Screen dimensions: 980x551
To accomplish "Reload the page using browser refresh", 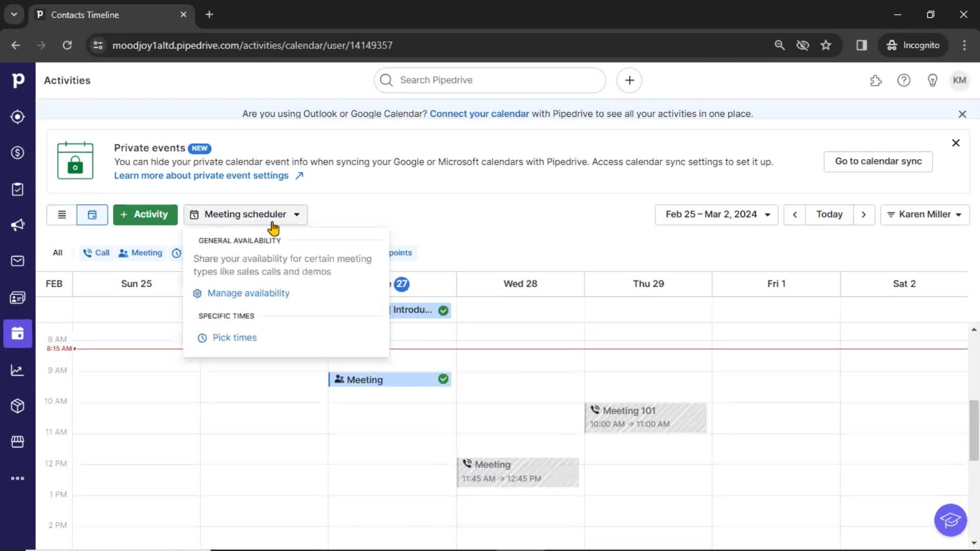I will (67, 45).
